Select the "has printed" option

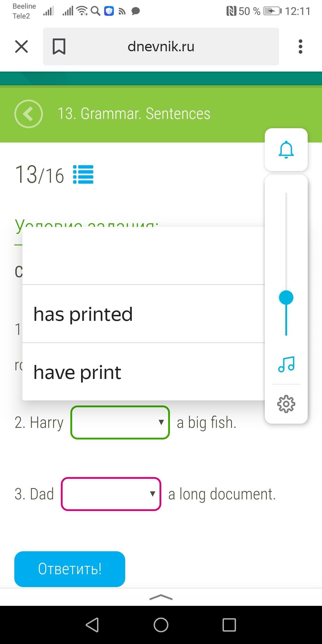(x=143, y=314)
